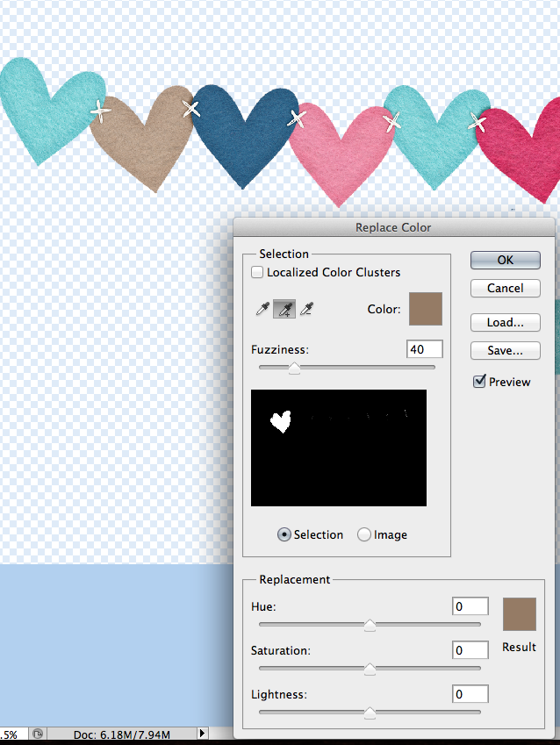560x745 pixels.
Task: Click the Lightness value field
Action: coord(470,694)
